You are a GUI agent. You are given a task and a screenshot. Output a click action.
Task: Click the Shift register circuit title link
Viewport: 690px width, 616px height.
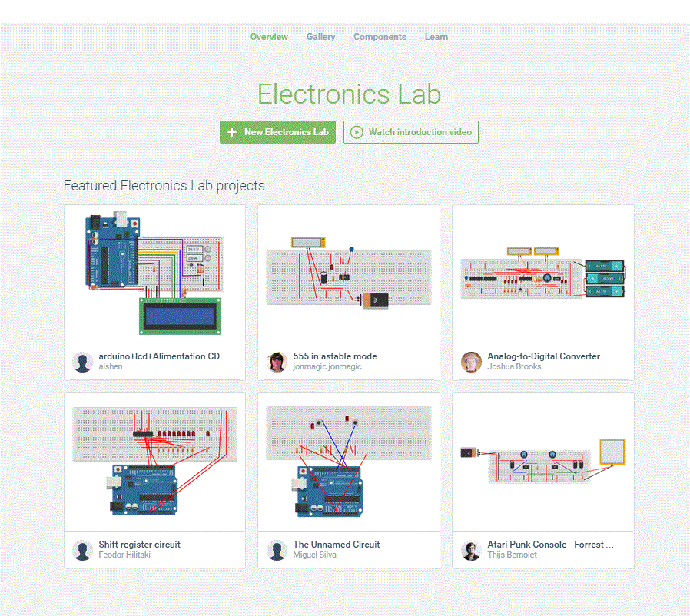click(139, 545)
